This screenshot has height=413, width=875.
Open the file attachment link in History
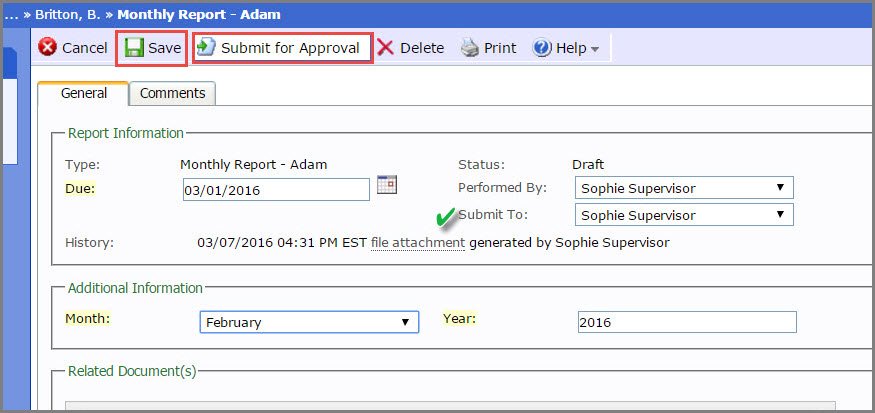click(417, 243)
